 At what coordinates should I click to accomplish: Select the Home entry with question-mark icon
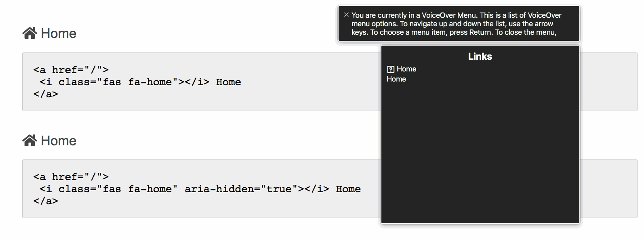406,69
